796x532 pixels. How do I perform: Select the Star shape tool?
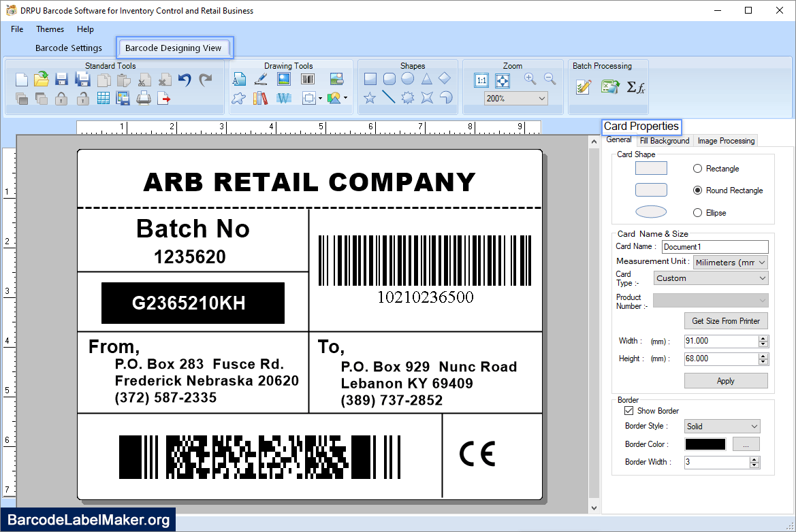[370, 97]
